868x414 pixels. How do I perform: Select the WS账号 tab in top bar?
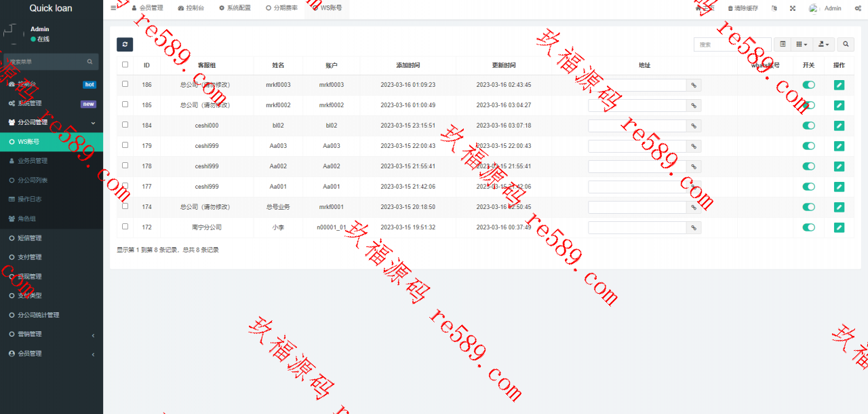327,8
